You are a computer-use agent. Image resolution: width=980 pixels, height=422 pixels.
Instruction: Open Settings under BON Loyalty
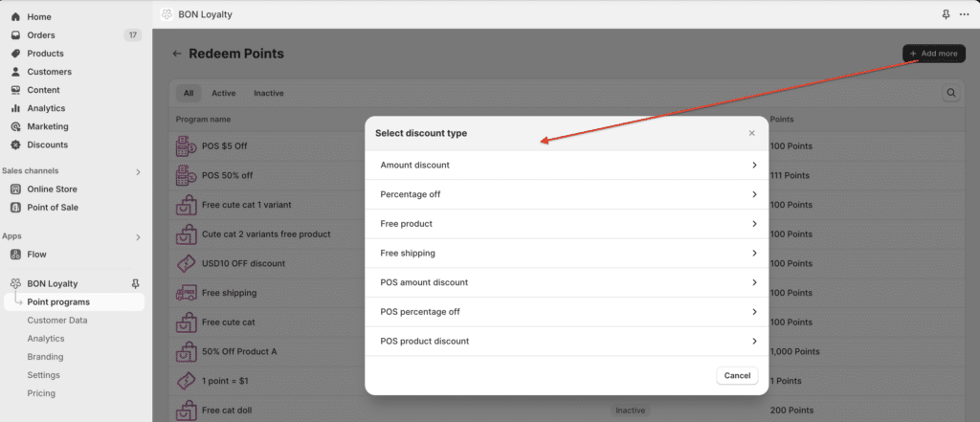point(44,375)
